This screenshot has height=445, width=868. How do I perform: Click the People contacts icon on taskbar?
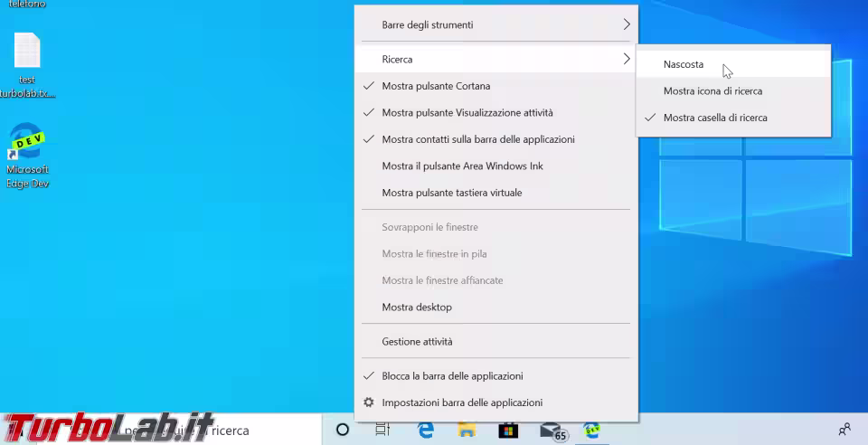click(844, 430)
